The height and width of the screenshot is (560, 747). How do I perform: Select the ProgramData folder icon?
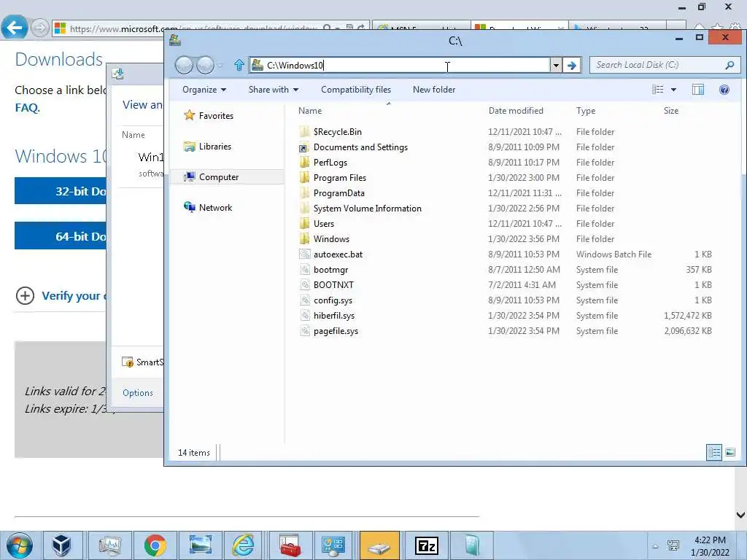click(x=304, y=192)
